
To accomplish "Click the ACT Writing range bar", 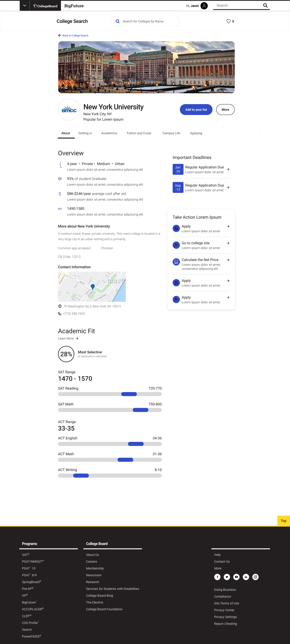I will coord(110,476).
